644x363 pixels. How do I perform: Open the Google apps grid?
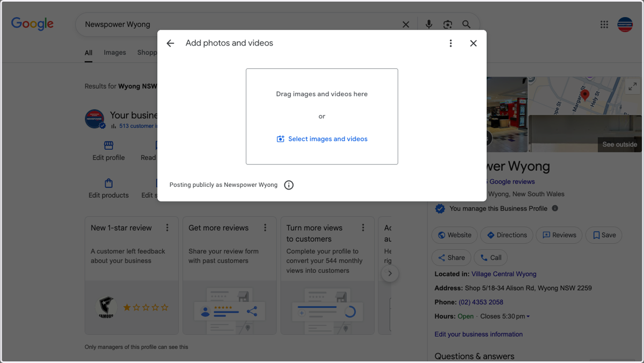[604, 24]
